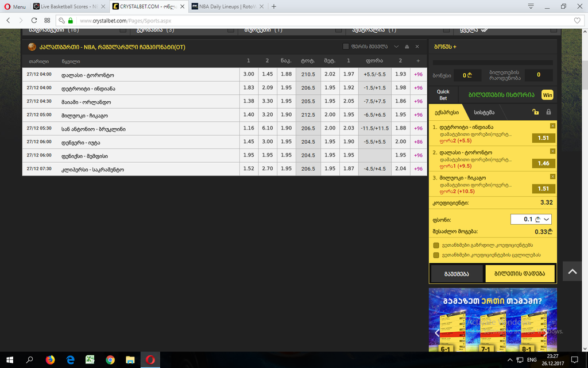Click ბილეთის დადება to place the ticket

pyautogui.click(x=520, y=274)
